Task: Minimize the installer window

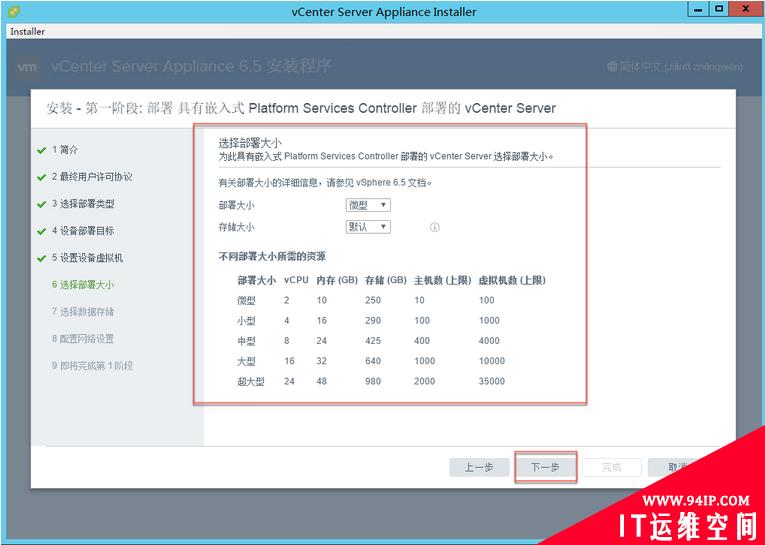Action: 699,9
